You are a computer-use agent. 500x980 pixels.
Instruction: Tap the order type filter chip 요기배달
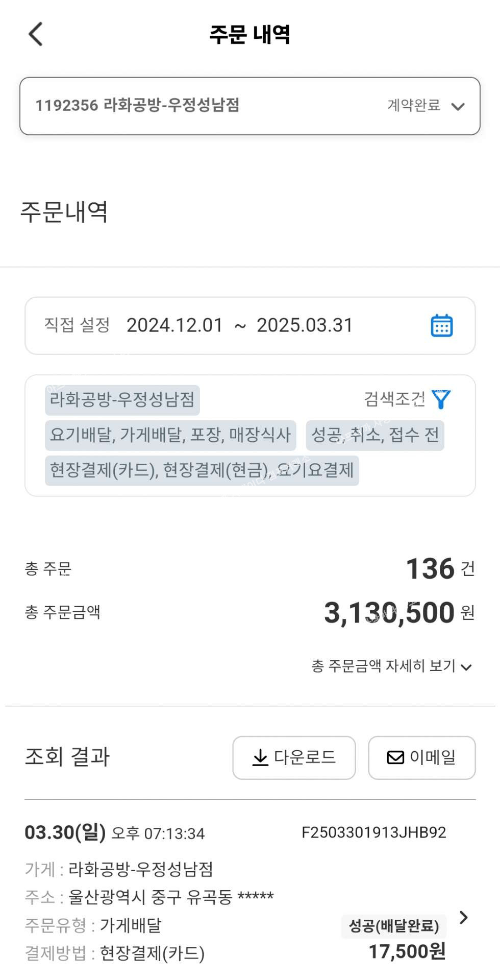[170, 435]
